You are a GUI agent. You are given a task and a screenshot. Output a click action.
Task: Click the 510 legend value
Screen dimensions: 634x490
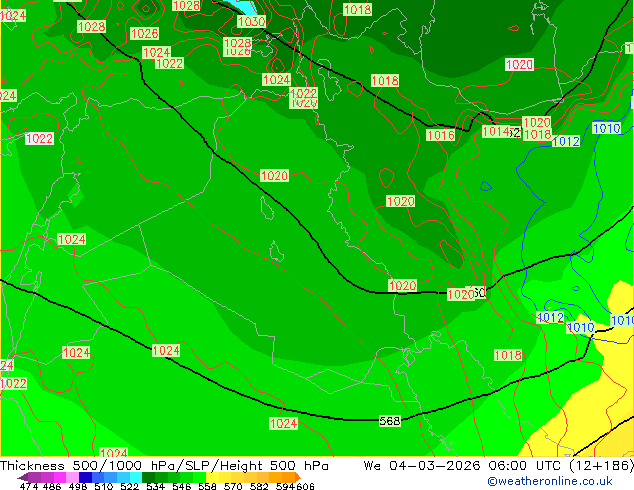tap(104, 486)
